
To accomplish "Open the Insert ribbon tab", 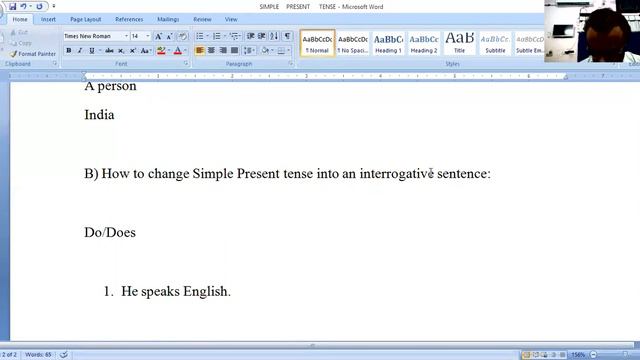I will (x=48, y=19).
